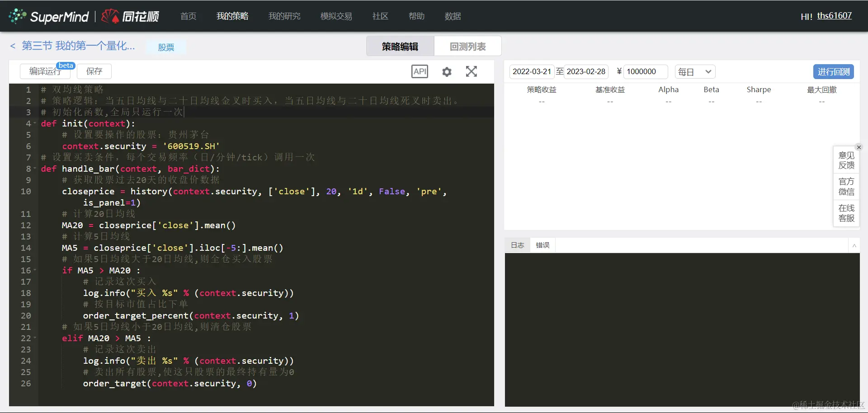The width and height of the screenshot is (868, 413).
Task: Edit initial capital 1000000 field
Action: click(646, 72)
